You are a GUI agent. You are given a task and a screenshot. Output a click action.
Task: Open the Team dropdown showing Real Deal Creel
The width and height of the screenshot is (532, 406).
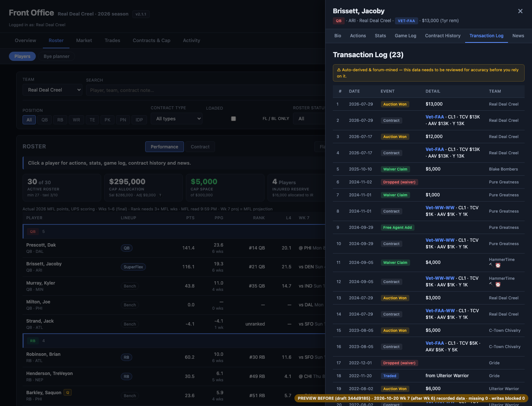click(x=52, y=90)
